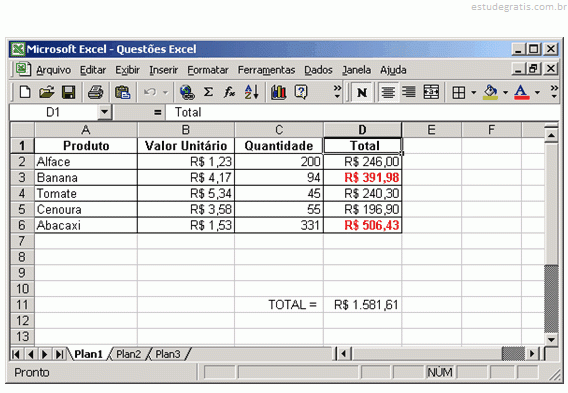
Task: Select cell containing Alface
Action: coord(86,162)
